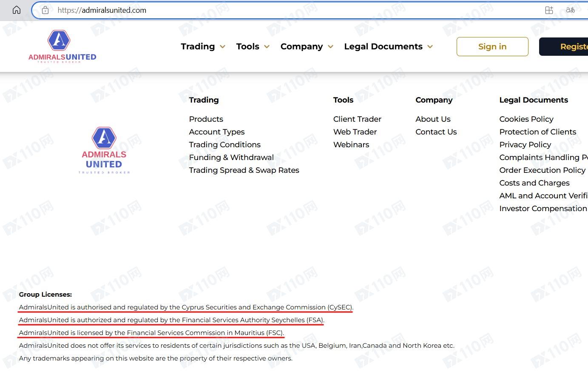Visit the Contact Us page
Screen dimensions: 588x372
pyautogui.click(x=436, y=132)
